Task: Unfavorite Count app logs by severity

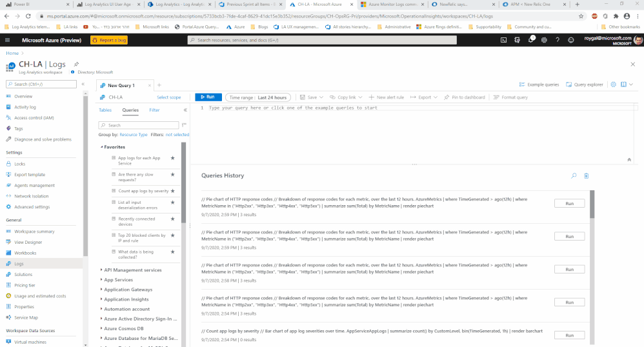Action: pos(172,191)
